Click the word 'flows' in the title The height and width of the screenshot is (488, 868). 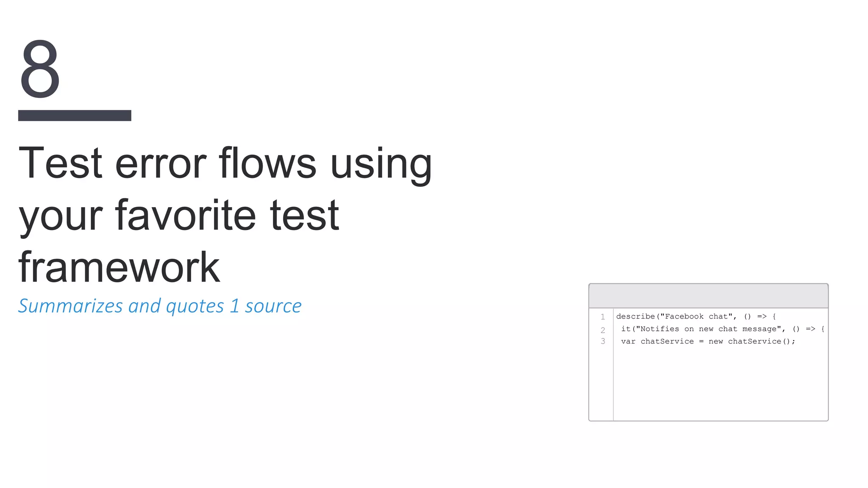(x=267, y=163)
